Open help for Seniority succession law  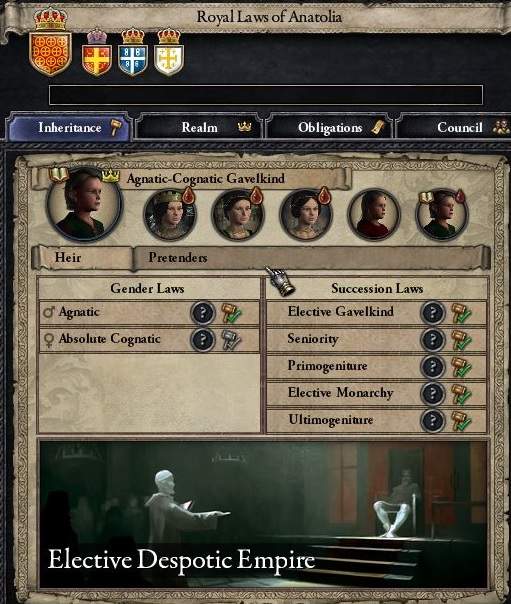pyautogui.click(x=433, y=340)
